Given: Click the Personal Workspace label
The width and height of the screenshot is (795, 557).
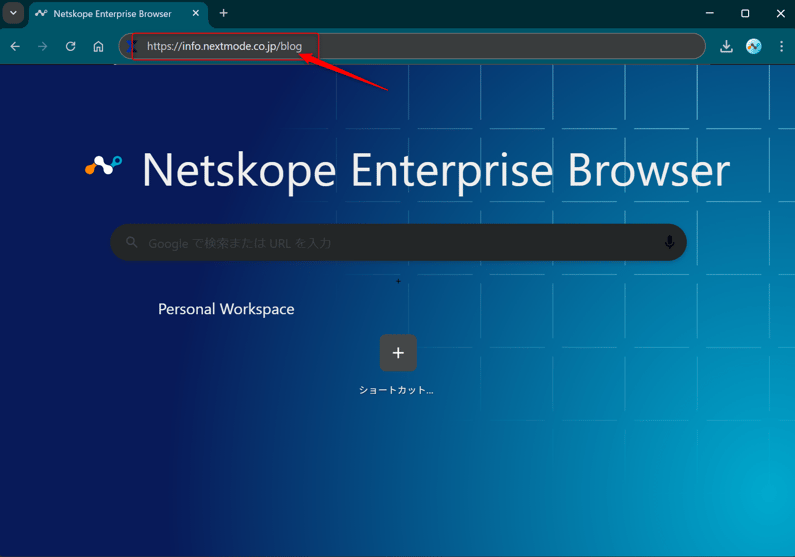Looking at the screenshot, I should pos(226,309).
